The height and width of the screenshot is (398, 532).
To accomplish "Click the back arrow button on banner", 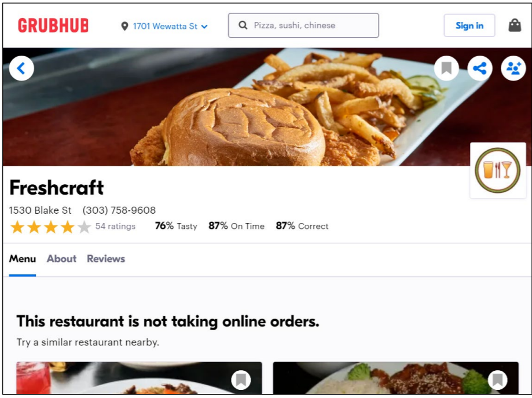I will 21,68.
